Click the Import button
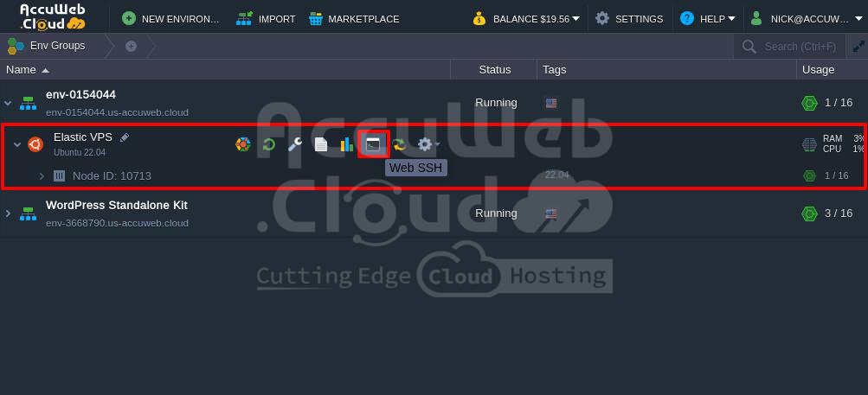Image resolution: width=868 pixels, height=395 pixels. (266, 19)
